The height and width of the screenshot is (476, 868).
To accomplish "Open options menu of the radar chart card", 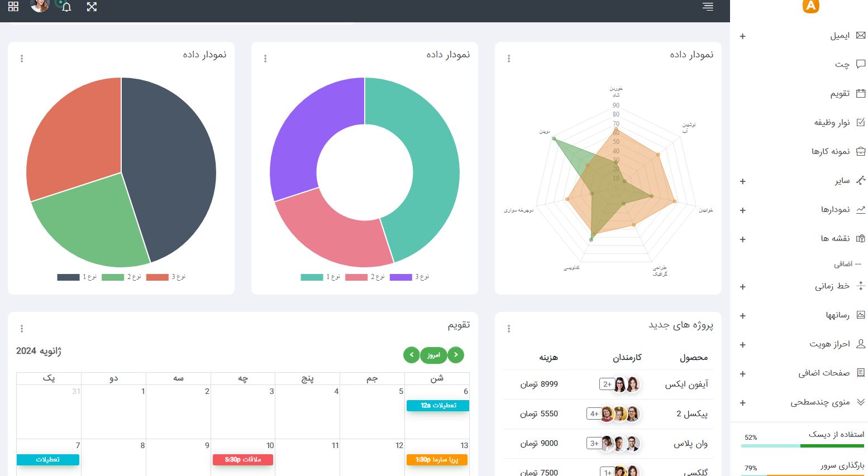I will (x=509, y=59).
